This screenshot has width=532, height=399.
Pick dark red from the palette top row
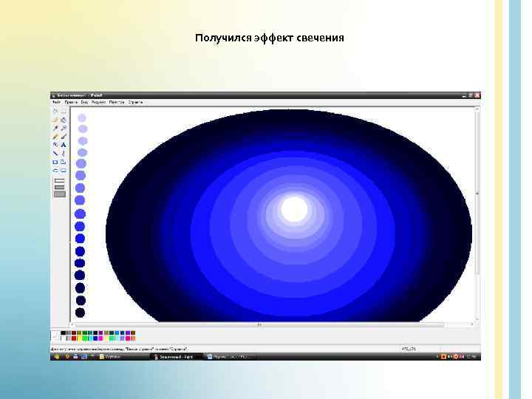[x=74, y=333]
